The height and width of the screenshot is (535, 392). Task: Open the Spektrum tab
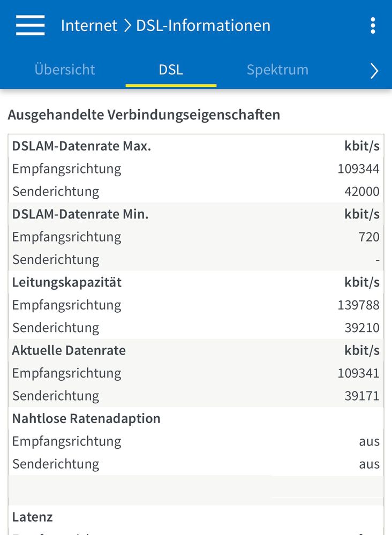pyautogui.click(x=277, y=70)
